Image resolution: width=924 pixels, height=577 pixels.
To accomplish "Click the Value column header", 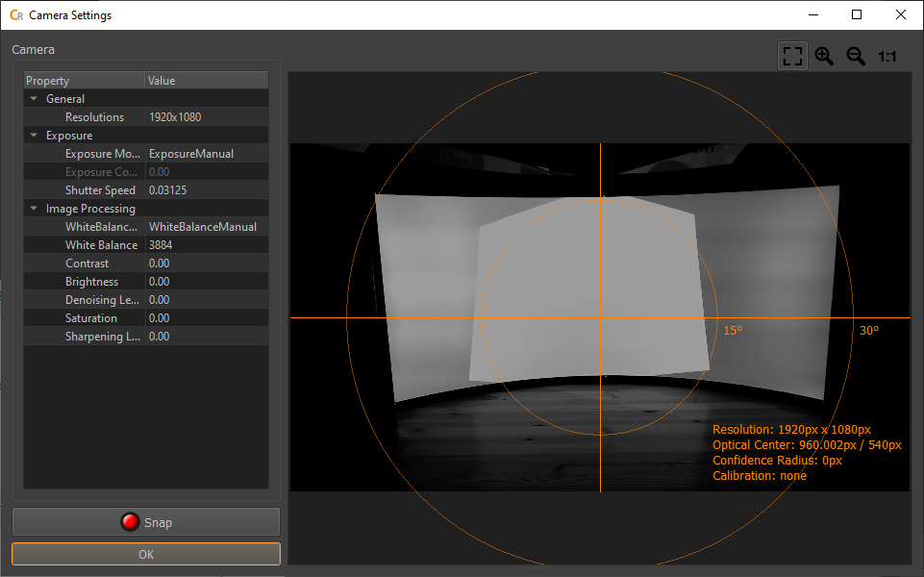I will pyautogui.click(x=207, y=81).
